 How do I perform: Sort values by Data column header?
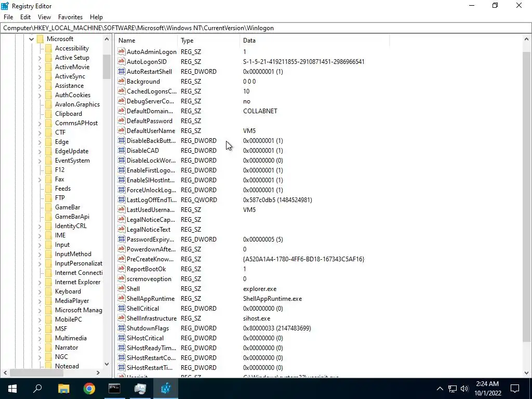314,41
